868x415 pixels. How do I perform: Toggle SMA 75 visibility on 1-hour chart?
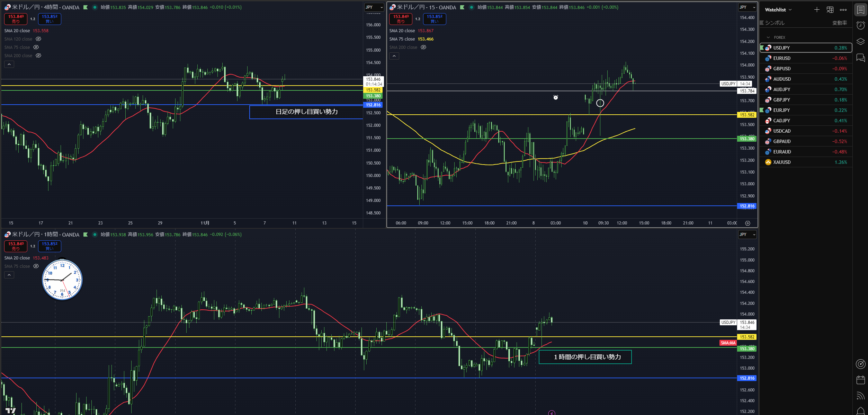pos(36,266)
